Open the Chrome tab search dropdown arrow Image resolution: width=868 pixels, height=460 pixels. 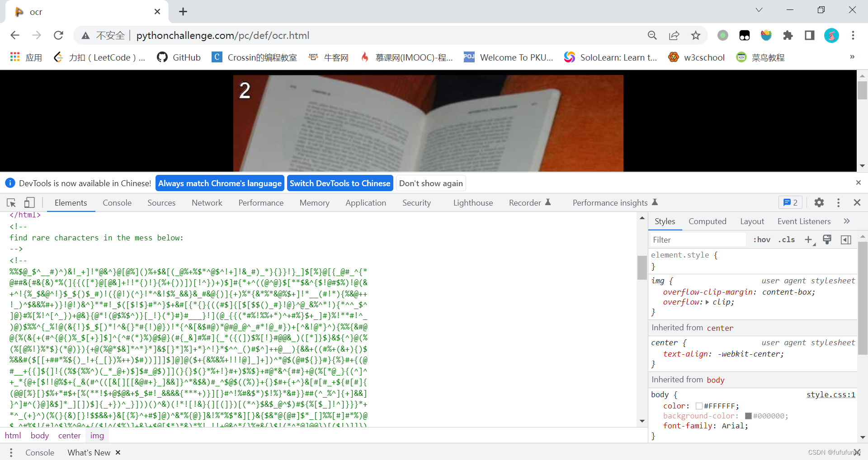click(759, 9)
